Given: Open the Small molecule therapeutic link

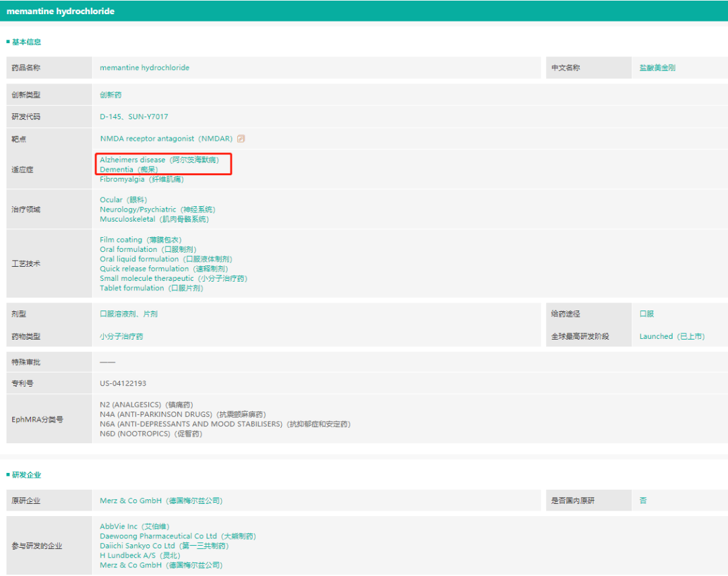Looking at the screenshot, I should pyautogui.click(x=173, y=278).
